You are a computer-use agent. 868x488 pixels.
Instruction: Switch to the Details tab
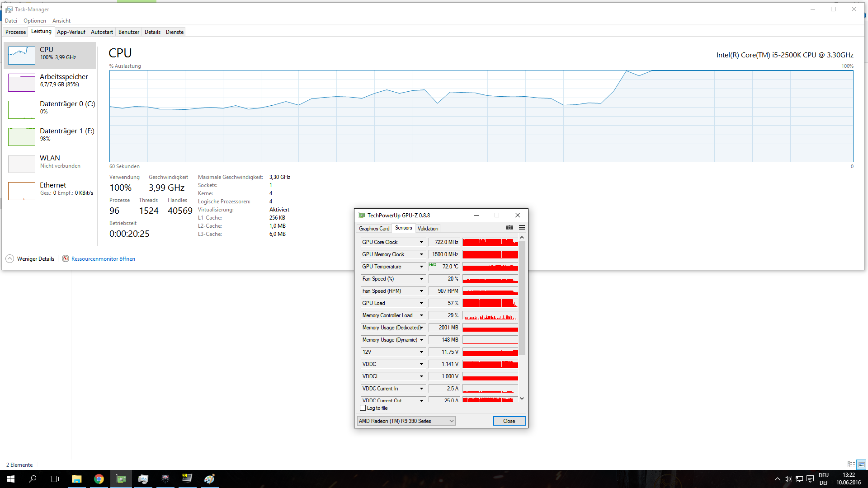pyautogui.click(x=152, y=32)
